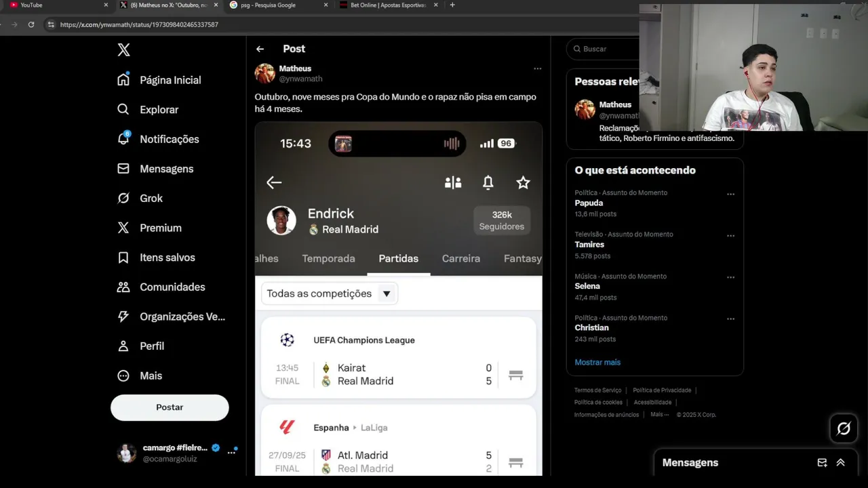Click browser forward arrow
The width and height of the screenshot is (868, 488).
(14, 24)
